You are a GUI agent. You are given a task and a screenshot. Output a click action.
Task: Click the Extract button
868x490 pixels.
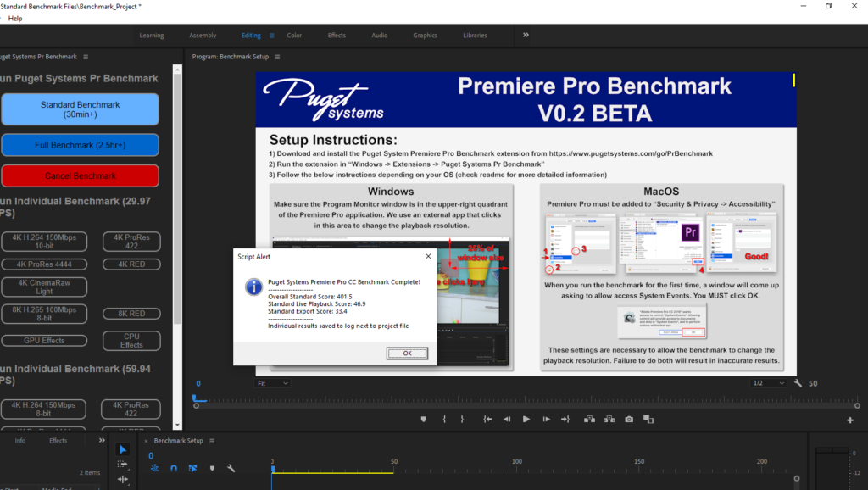(x=609, y=420)
